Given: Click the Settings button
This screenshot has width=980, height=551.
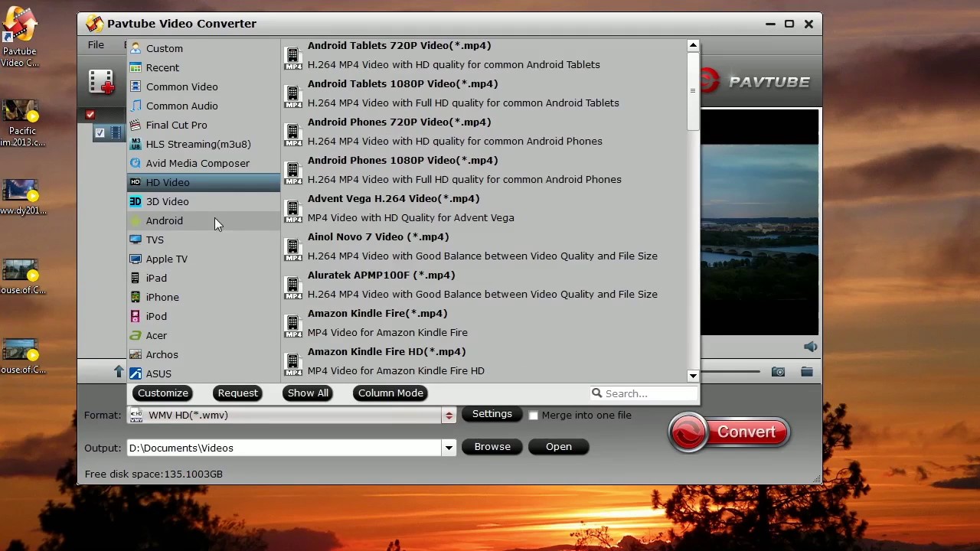Looking at the screenshot, I should coord(492,414).
